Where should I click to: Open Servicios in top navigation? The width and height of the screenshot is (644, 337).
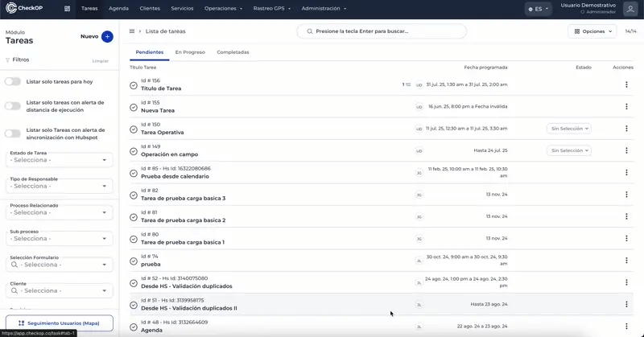point(183,9)
